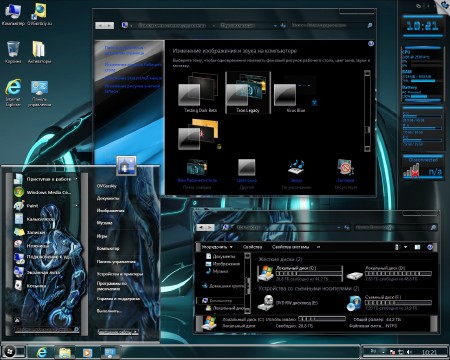Click Завершение работы button
The width and height of the screenshot is (450, 360).
(x=114, y=332)
